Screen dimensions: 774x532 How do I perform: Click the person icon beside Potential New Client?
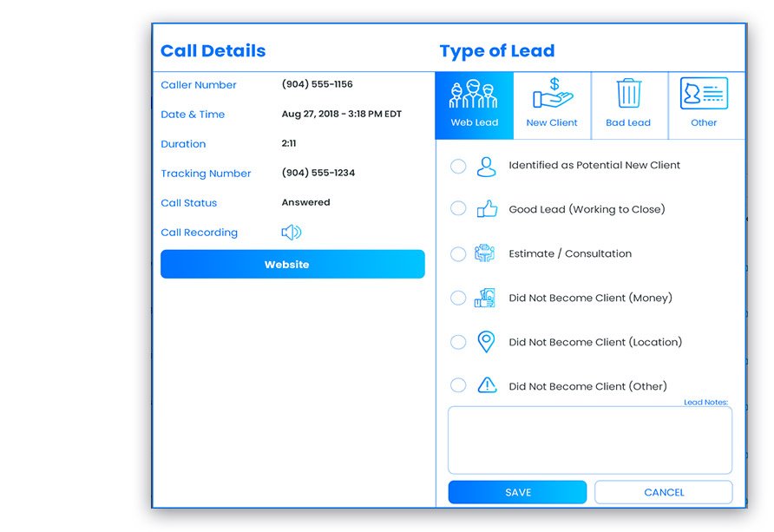click(487, 166)
